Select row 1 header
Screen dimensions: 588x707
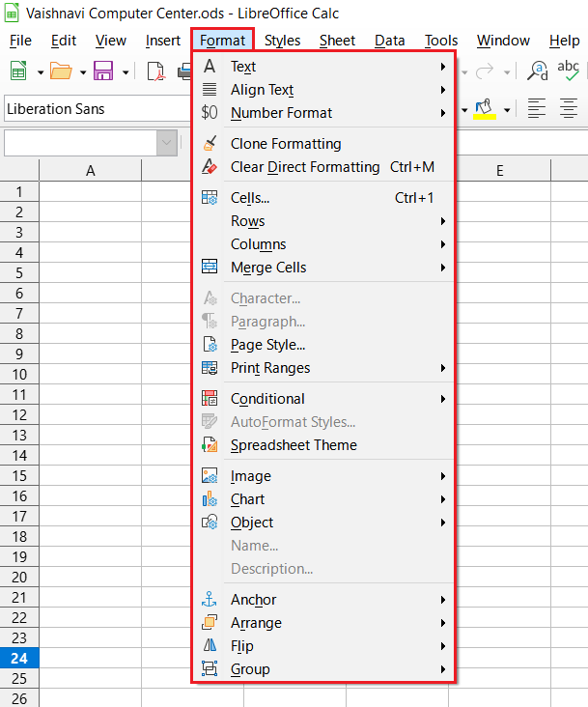point(19,192)
